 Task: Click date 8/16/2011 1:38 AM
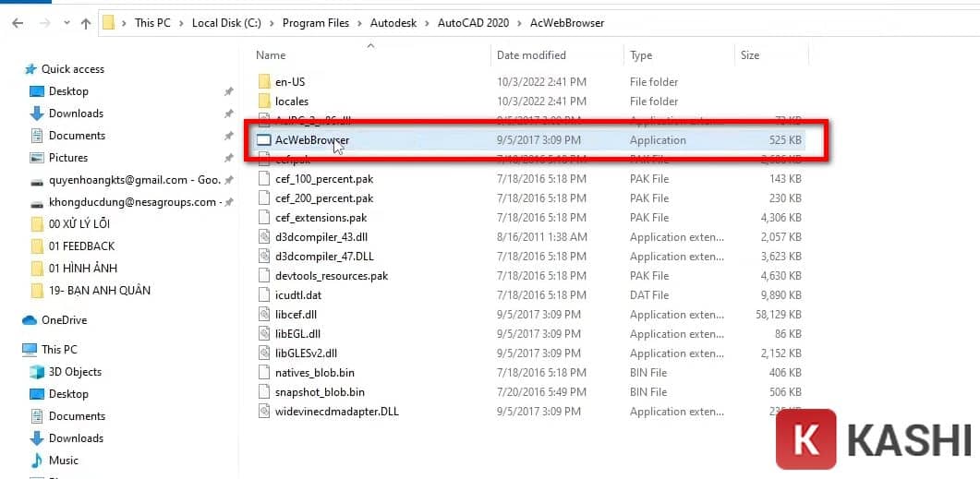(542, 236)
